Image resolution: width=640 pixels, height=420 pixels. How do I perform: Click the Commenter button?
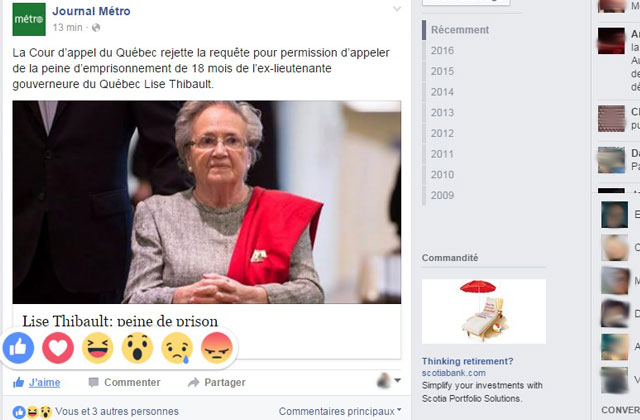tap(124, 382)
